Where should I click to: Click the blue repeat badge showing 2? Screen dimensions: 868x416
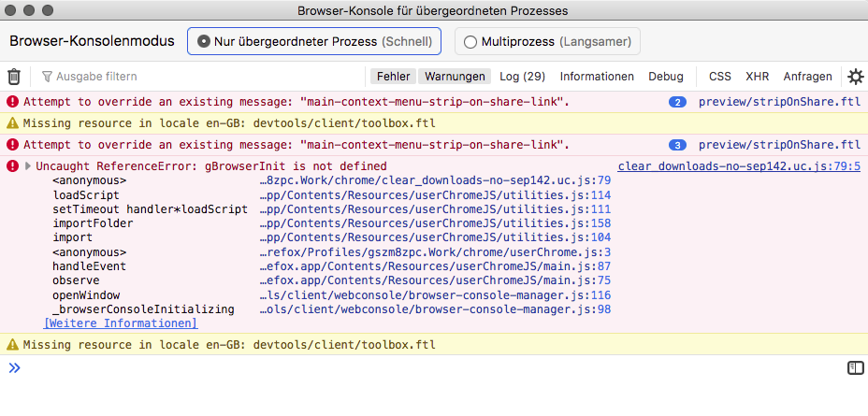point(678,102)
